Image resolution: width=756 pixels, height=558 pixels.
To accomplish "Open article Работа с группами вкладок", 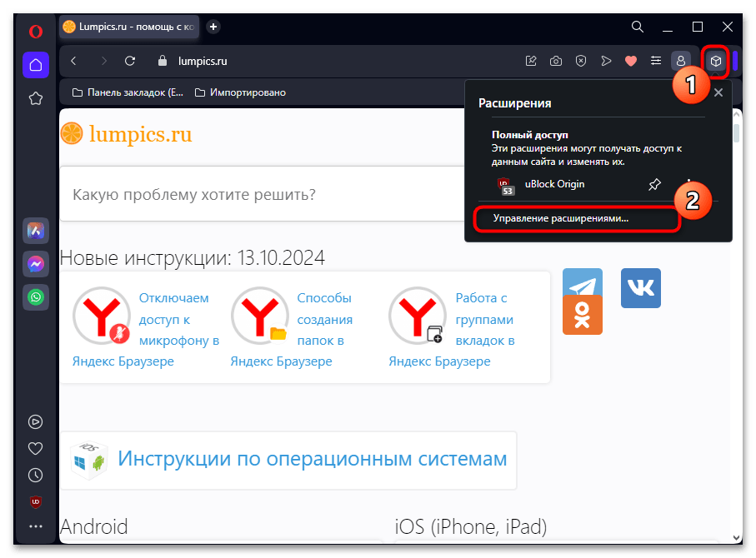I will pyautogui.click(x=485, y=320).
